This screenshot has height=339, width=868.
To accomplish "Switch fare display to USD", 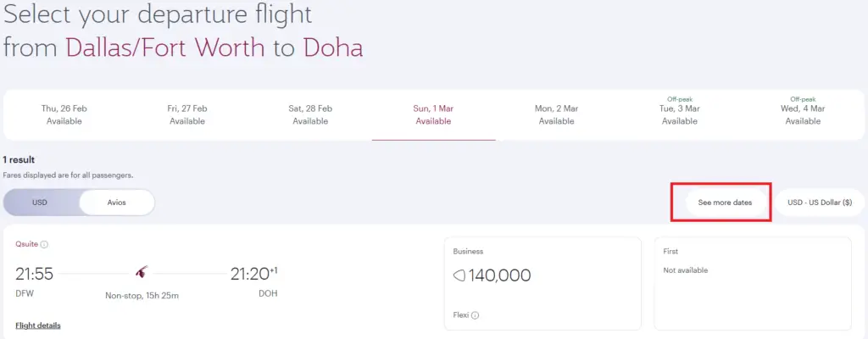I will point(40,203).
